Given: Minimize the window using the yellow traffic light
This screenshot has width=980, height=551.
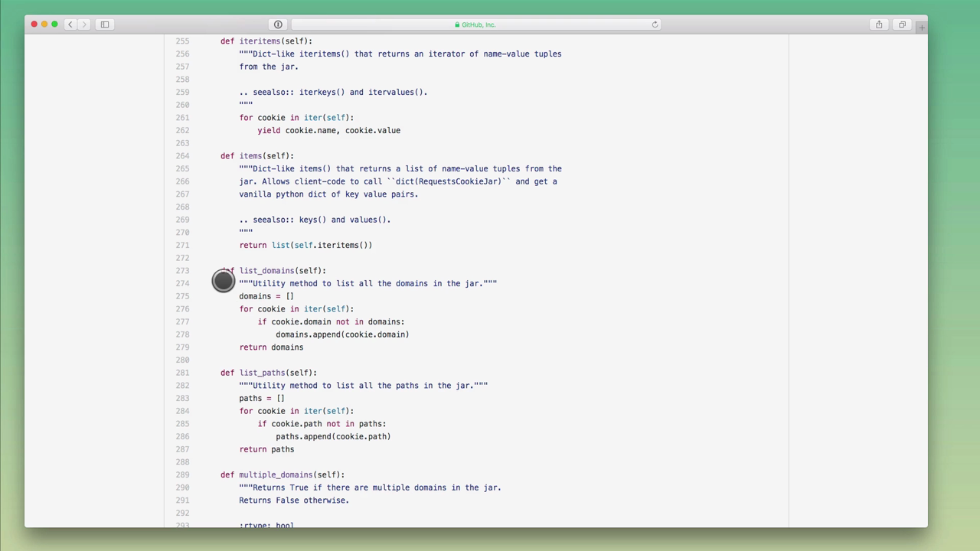Looking at the screenshot, I should [44, 24].
